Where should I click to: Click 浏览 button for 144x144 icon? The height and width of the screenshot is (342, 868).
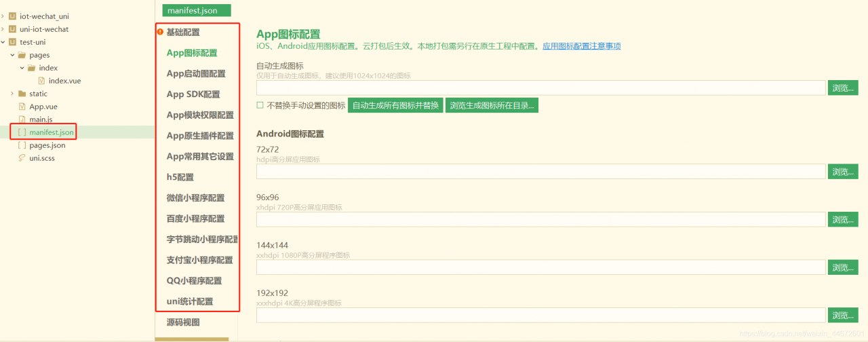843,267
